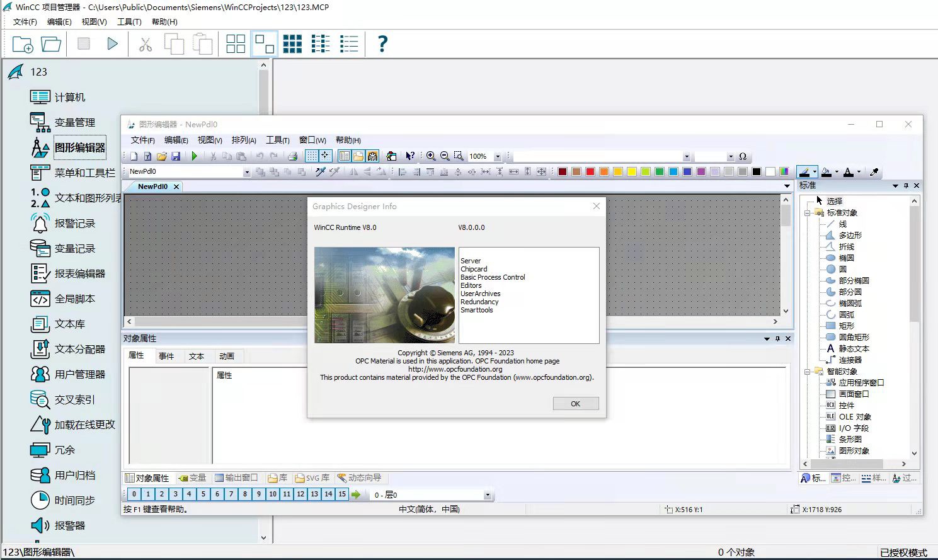Create new picture in Graphics Designer toolbar
The width and height of the screenshot is (938, 560).
click(x=134, y=156)
